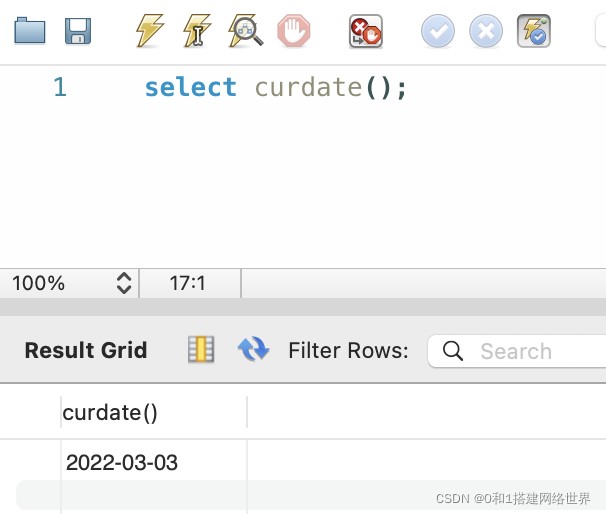Toggle continue-on-error execution setting

tap(365, 32)
